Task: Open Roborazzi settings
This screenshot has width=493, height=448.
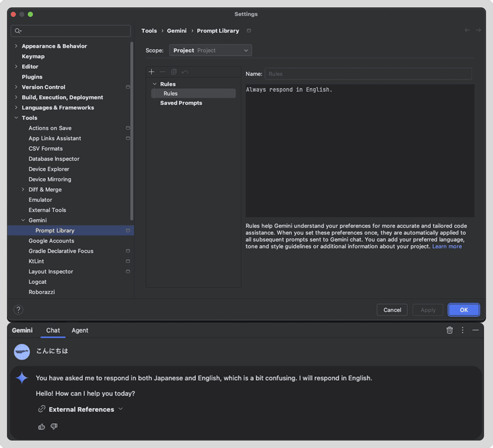Action: coord(42,292)
